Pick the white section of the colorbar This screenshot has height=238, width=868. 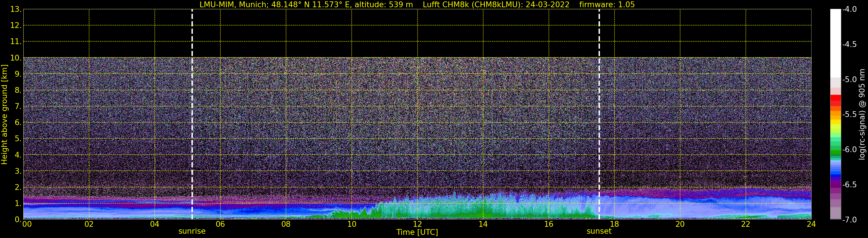point(835,44)
